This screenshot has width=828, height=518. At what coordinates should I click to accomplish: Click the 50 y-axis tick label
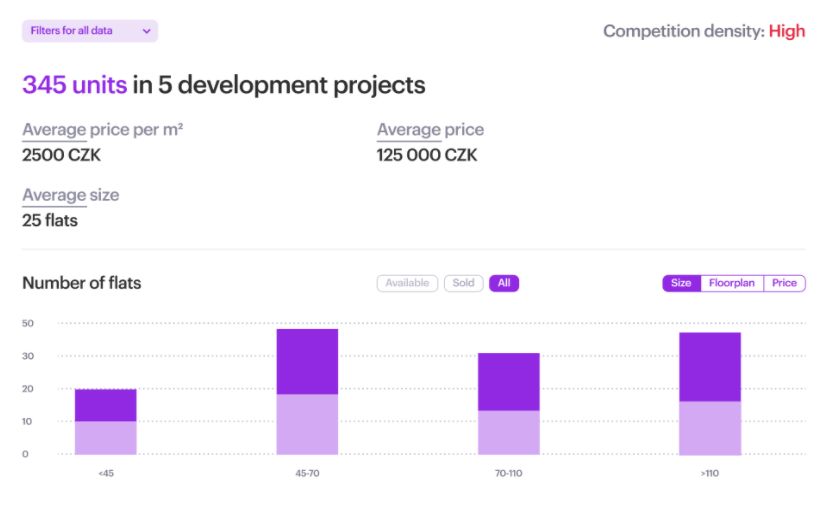pyautogui.click(x=28, y=323)
